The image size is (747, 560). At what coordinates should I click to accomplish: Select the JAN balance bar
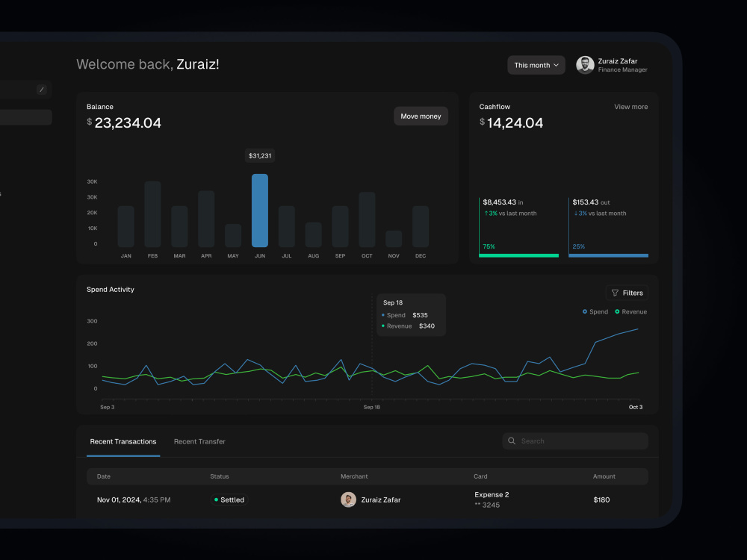coord(125,227)
